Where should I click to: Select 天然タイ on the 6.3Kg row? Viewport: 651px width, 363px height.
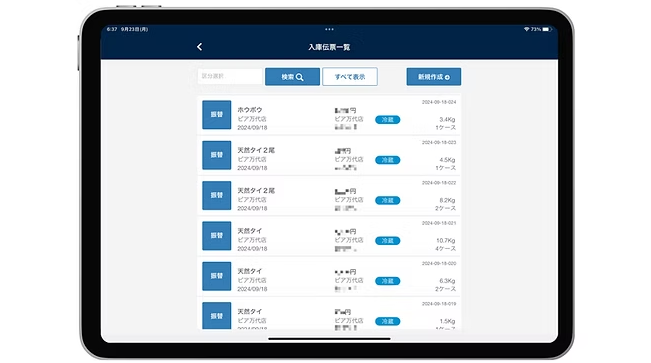coord(250,271)
